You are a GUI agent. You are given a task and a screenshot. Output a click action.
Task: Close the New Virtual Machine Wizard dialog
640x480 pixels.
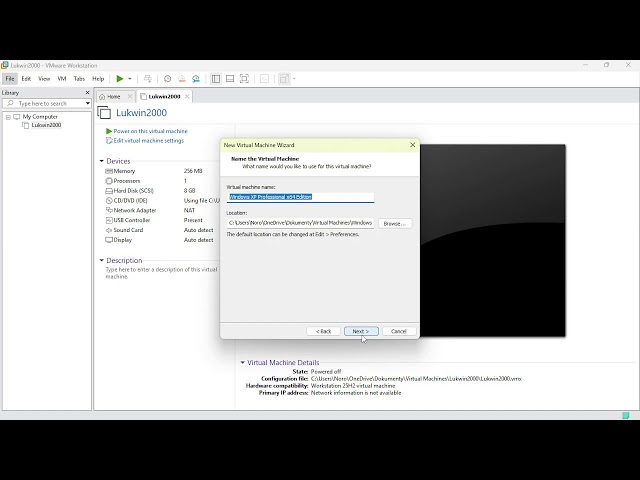(413, 145)
